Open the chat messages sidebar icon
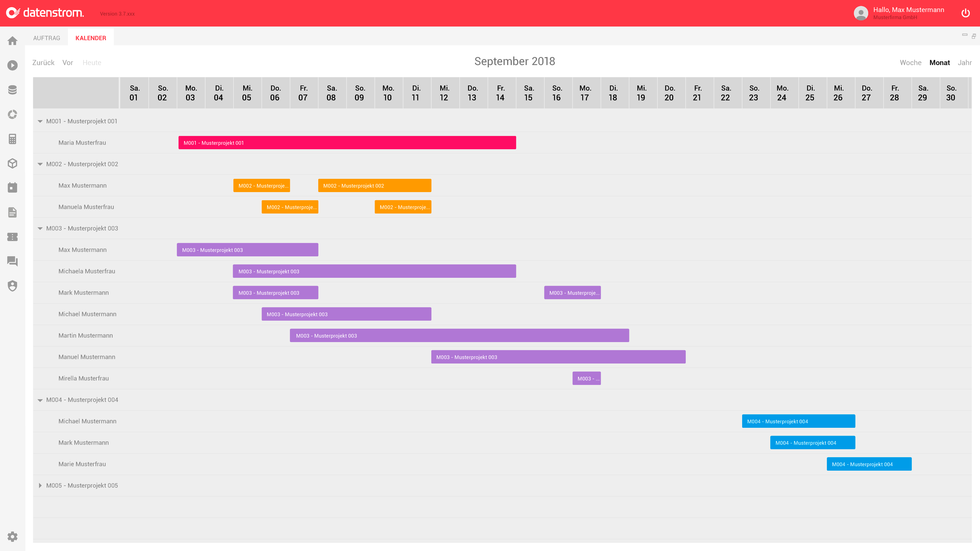The image size is (980, 551). (x=13, y=261)
